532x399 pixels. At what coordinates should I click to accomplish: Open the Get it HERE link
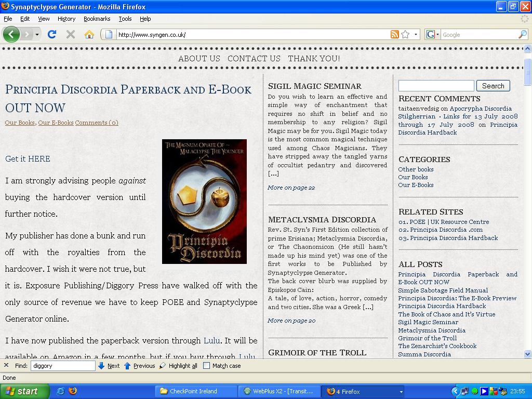pos(28,159)
